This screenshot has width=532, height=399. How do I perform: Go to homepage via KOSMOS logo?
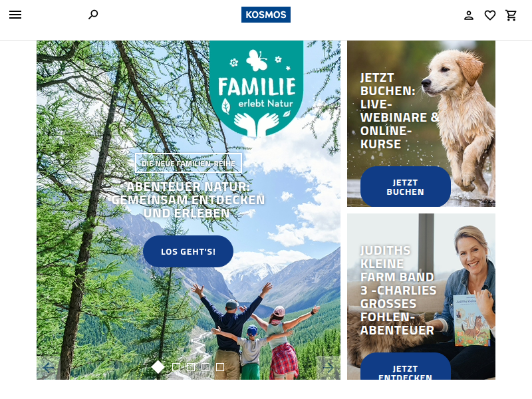tap(265, 15)
